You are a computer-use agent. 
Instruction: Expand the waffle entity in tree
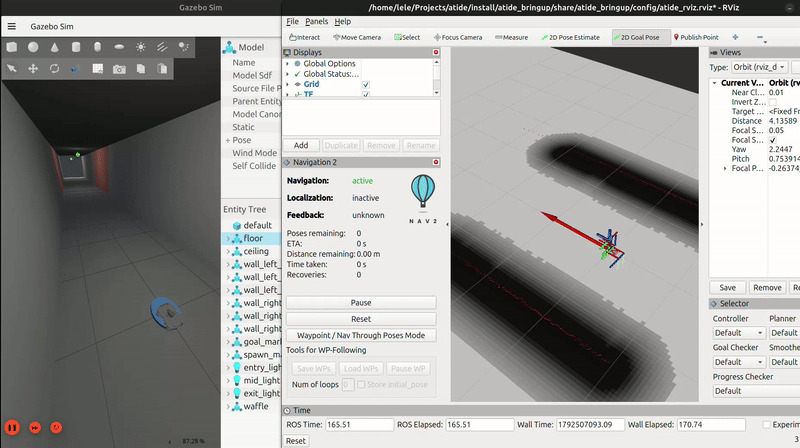[x=228, y=407]
